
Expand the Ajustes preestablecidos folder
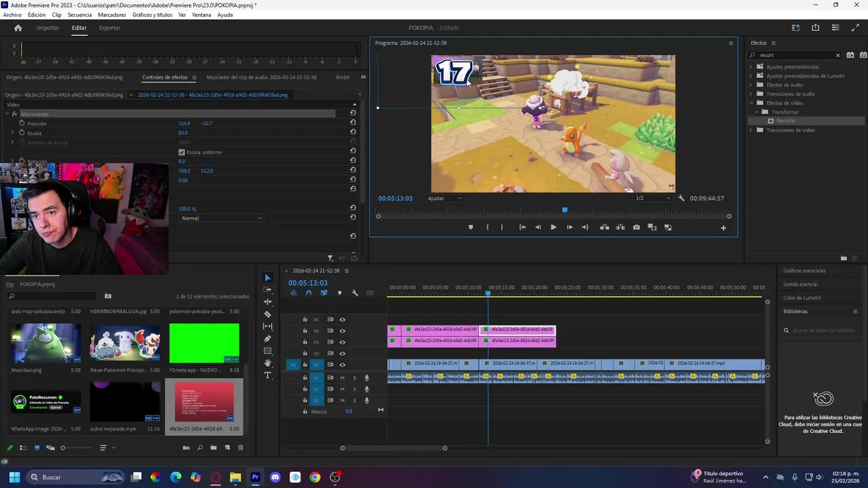pos(751,67)
